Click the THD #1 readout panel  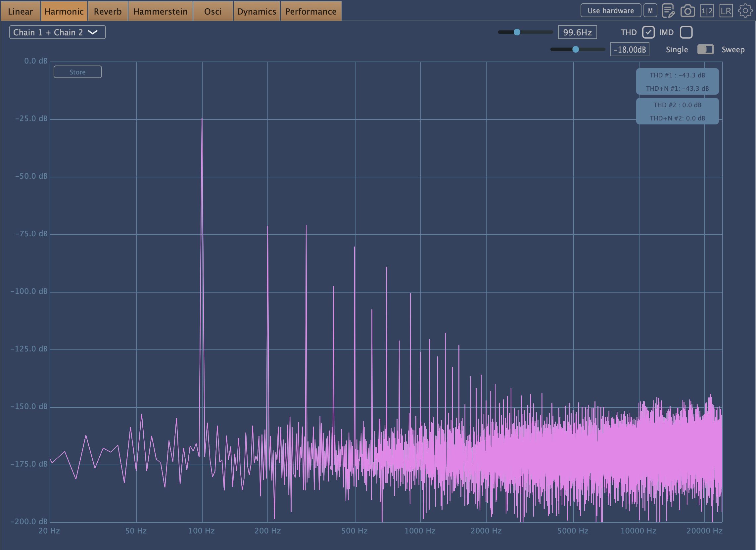pos(677,82)
